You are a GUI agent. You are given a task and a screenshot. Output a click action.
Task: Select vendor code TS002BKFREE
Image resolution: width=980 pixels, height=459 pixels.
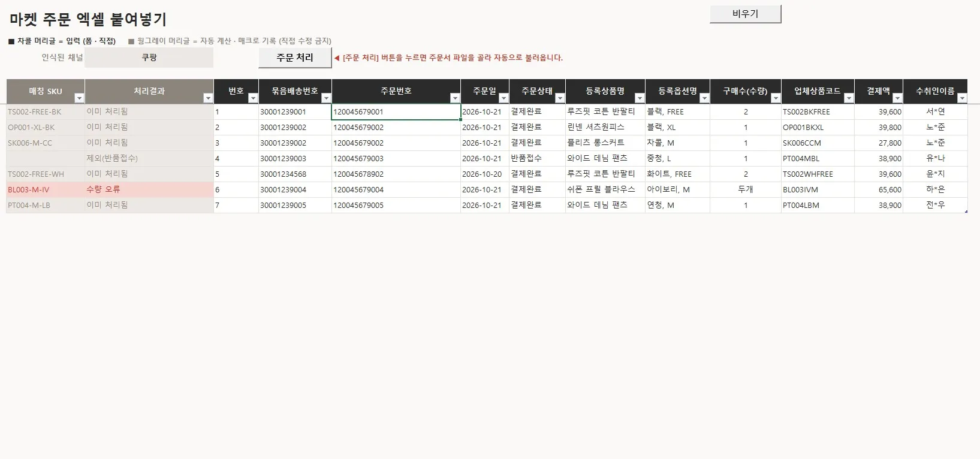(x=818, y=112)
